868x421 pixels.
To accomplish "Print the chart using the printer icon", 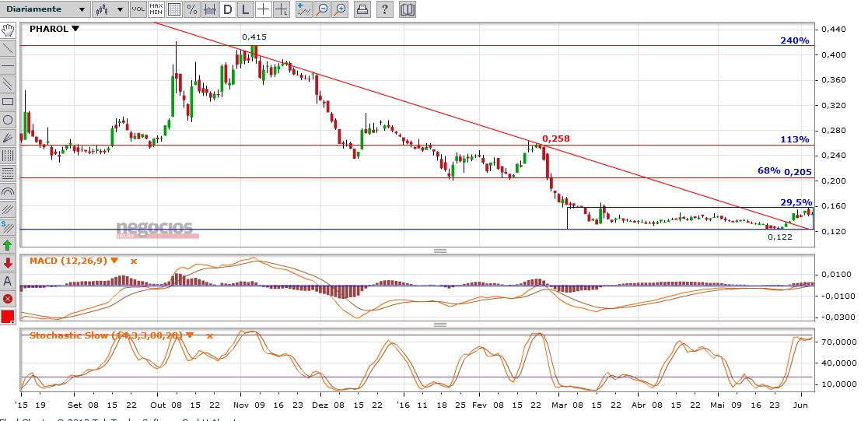I will coord(362,10).
